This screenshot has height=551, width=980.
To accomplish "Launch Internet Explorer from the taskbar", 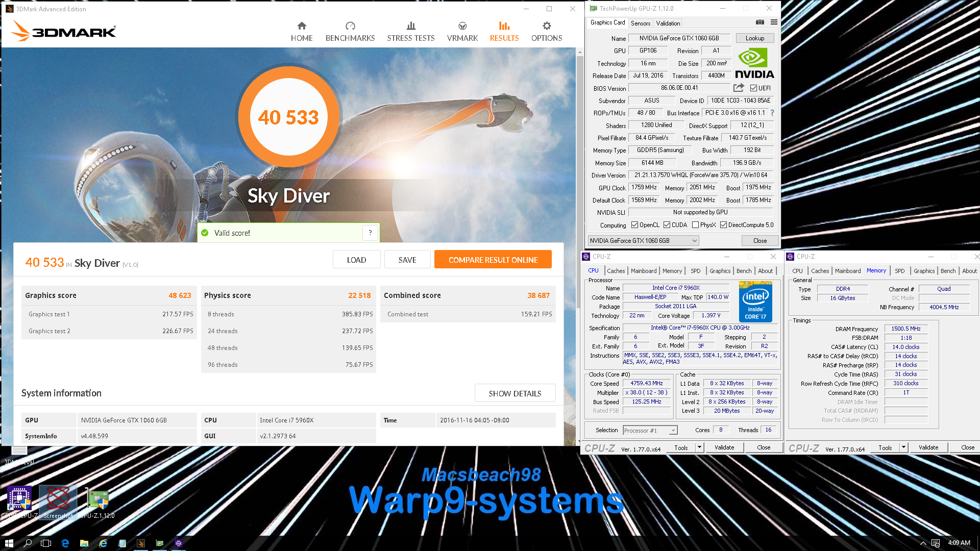I will click(x=103, y=543).
